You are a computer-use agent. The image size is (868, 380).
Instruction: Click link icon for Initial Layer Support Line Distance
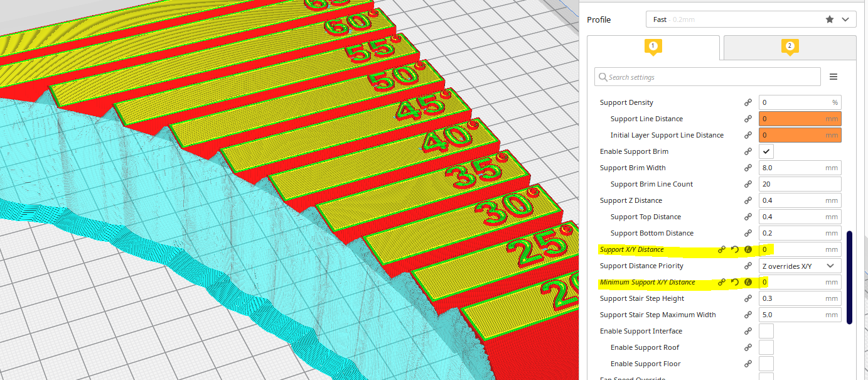748,135
